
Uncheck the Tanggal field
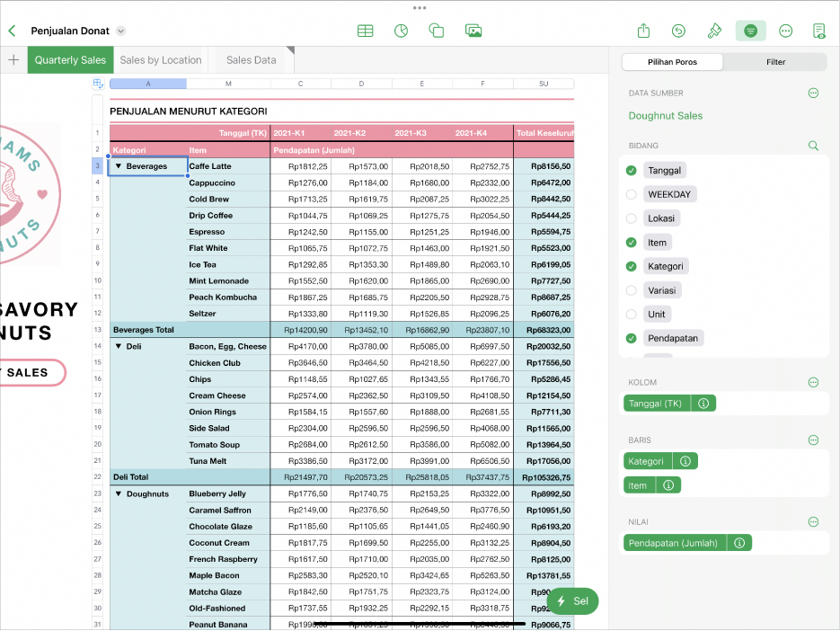pos(631,171)
